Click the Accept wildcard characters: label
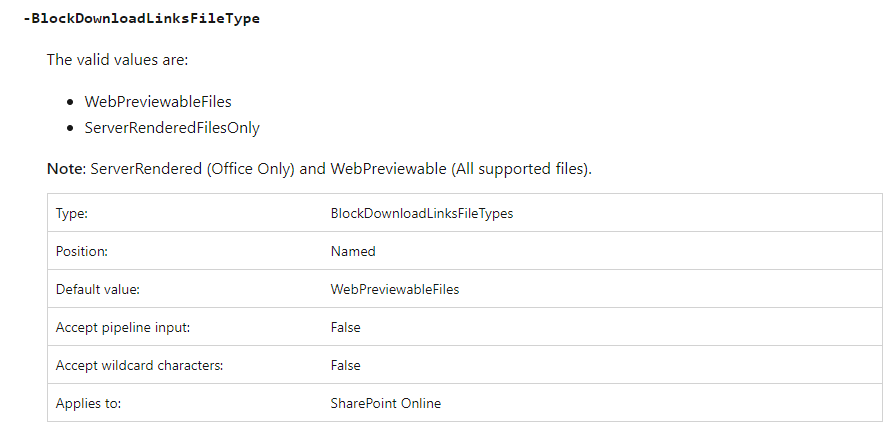 139,365
